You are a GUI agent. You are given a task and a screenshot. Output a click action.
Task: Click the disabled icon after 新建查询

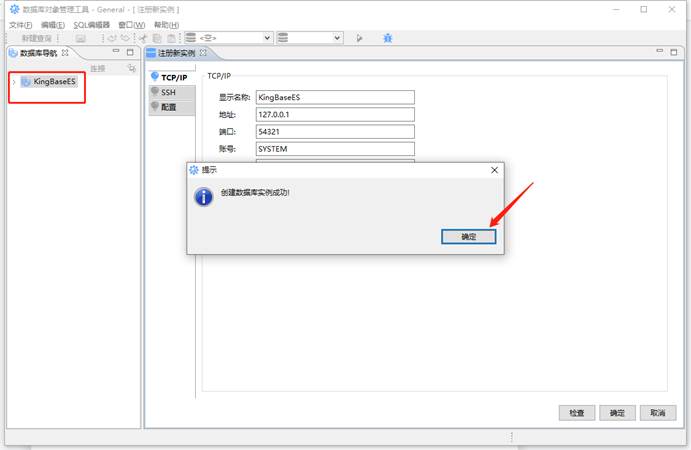coord(80,38)
